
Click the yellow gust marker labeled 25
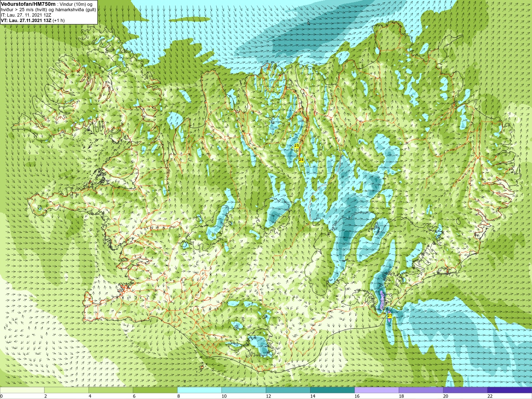click(x=296, y=145)
